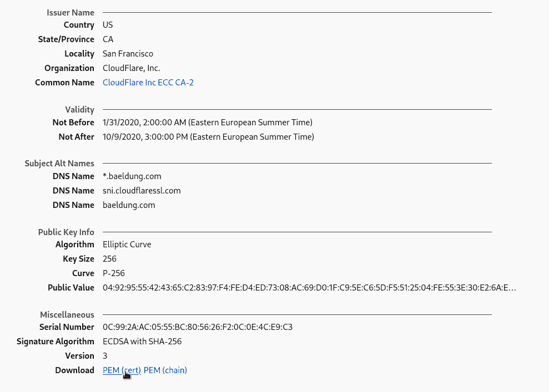This screenshot has height=392, width=549.
Task: Click the Elliptic Curve algorithm value
Action: click(127, 245)
